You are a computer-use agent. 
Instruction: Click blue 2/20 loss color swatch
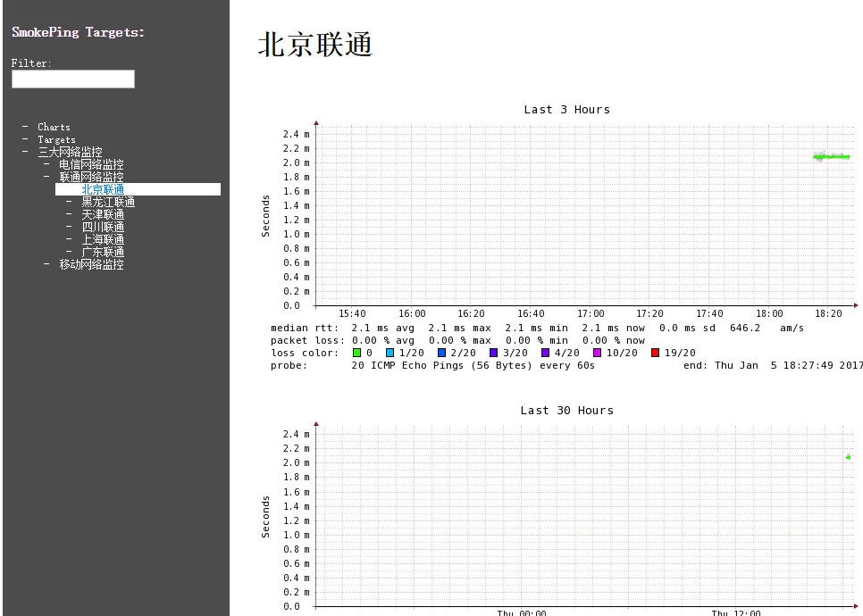pyautogui.click(x=441, y=353)
